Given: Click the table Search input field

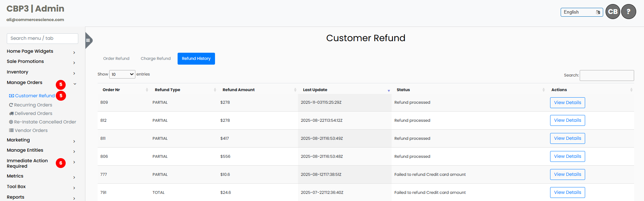Looking at the screenshot, I should [x=607, y=76].
